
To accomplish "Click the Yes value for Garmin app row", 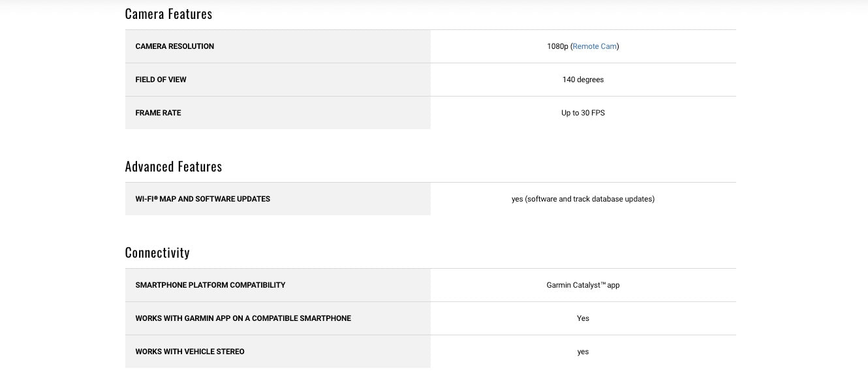I will click(x=583, y=318).
